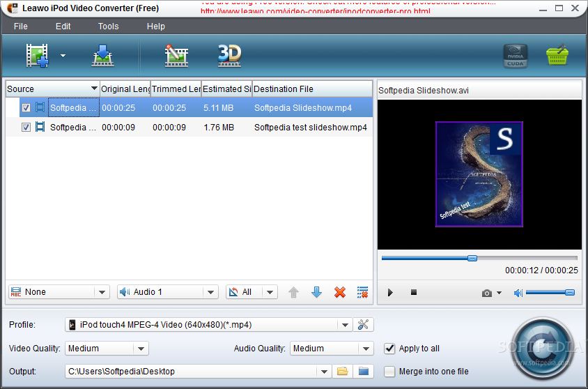The width and height of the screenshot is (588, 389).
Task: Click the film icon in test slideshow row
Action: 40,127
